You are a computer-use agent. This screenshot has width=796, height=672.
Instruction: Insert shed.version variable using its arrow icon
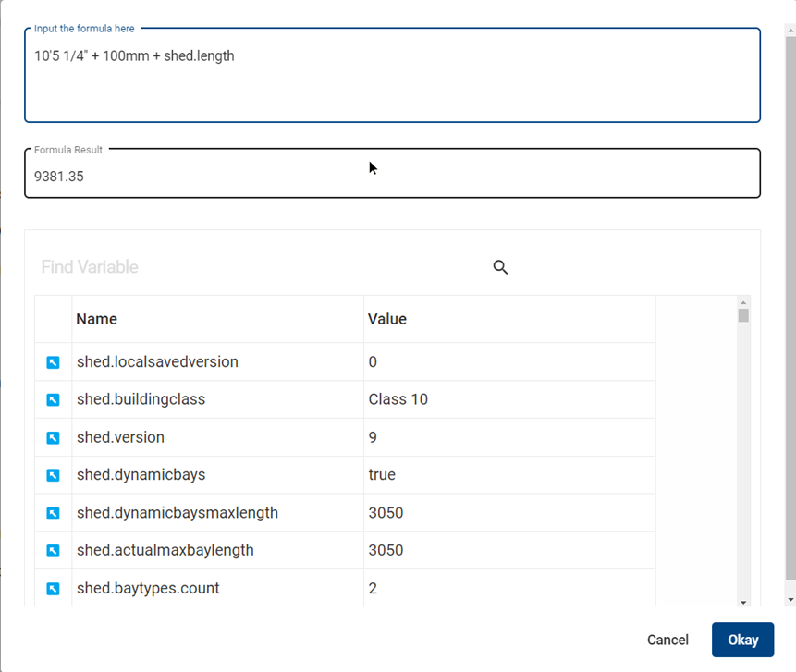click(x=53, y=437)
